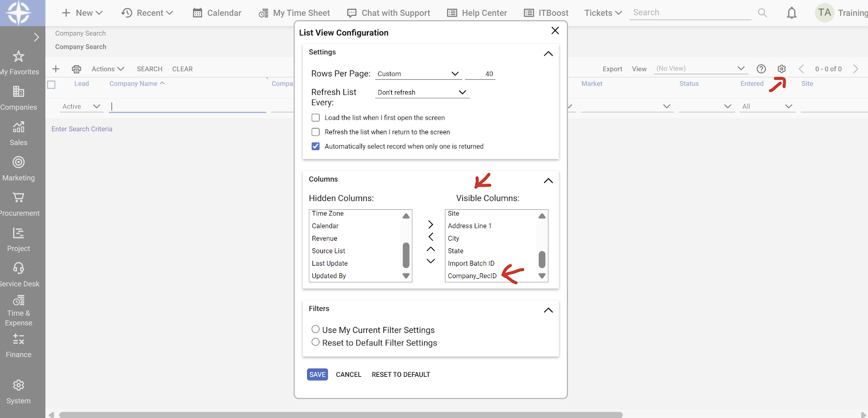Select Company_RecID in Visible Columns list
868x418 pixels.
(472, 276)
